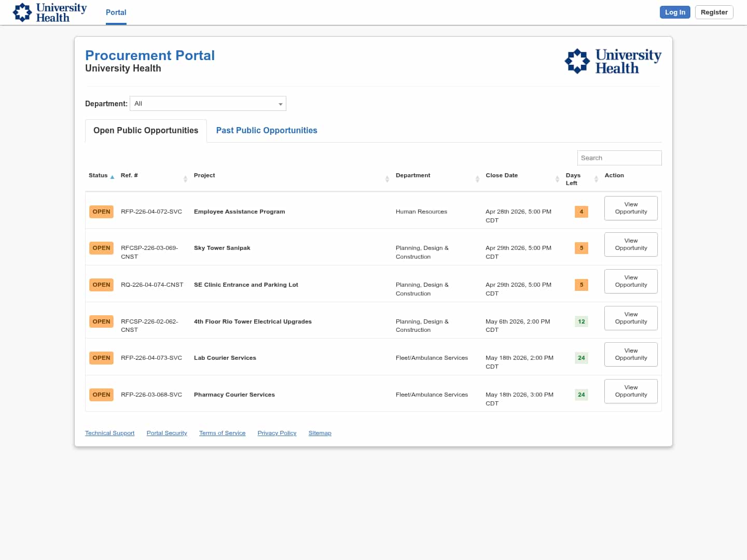Open the Portal navigation item
The width and height of the screenshot is (747, 560).
[x=116, y=12]
